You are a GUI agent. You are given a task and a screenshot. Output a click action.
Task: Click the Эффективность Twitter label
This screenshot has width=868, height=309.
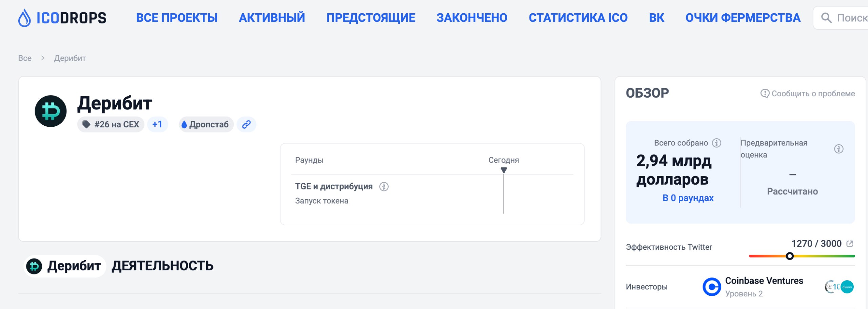[x=669, y=247]
